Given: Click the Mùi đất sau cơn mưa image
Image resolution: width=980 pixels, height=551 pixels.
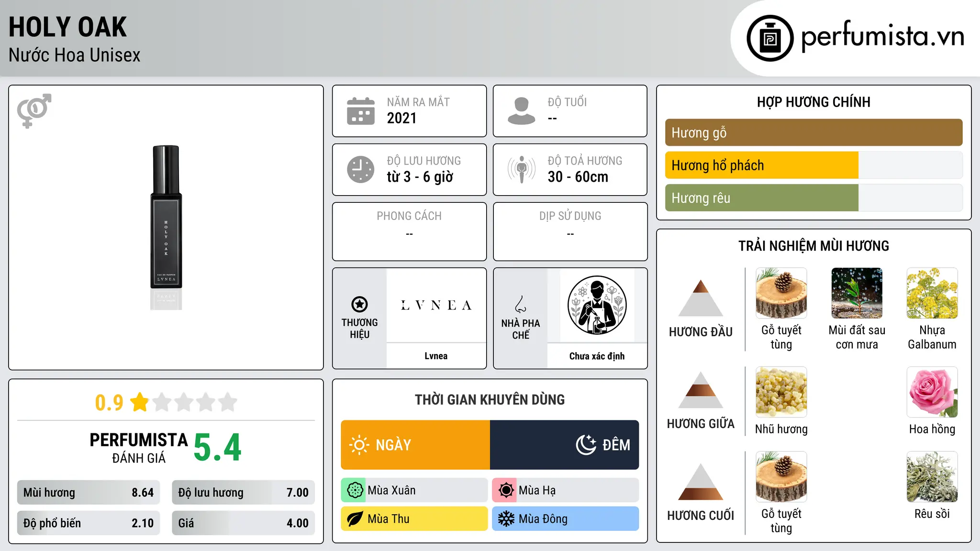Looking at the screenshot, I should pos(857,293).
